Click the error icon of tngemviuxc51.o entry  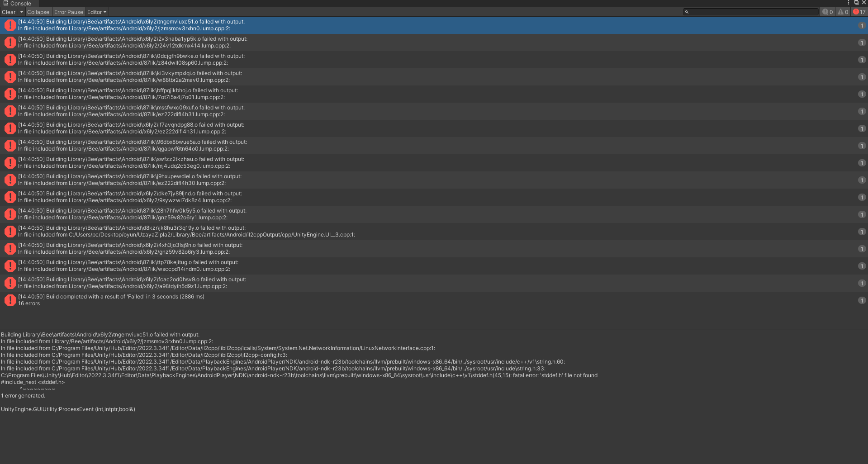(x=10, y=25)
